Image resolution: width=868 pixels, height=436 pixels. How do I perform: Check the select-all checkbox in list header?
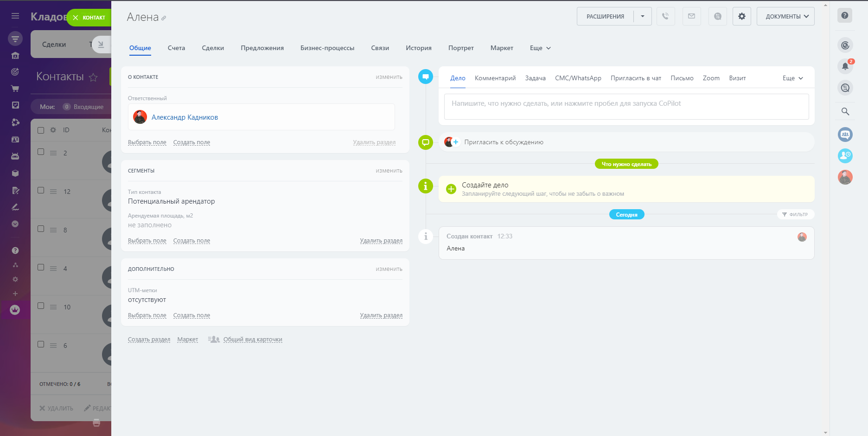coord(41,130)
